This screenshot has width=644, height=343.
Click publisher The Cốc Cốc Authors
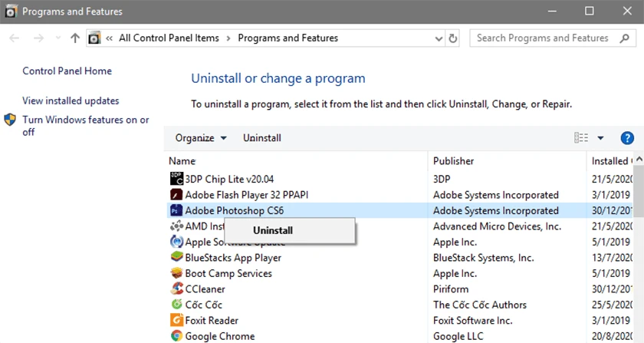(480, 305)
